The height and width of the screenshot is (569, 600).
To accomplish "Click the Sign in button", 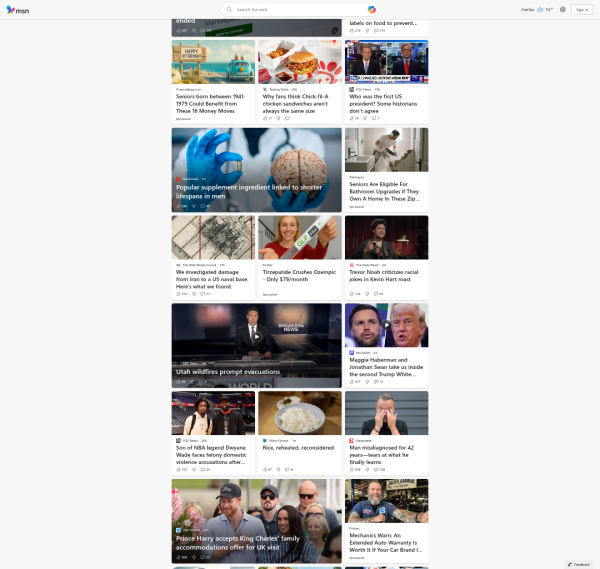I will pyautogui.click(x=582, y=10).
